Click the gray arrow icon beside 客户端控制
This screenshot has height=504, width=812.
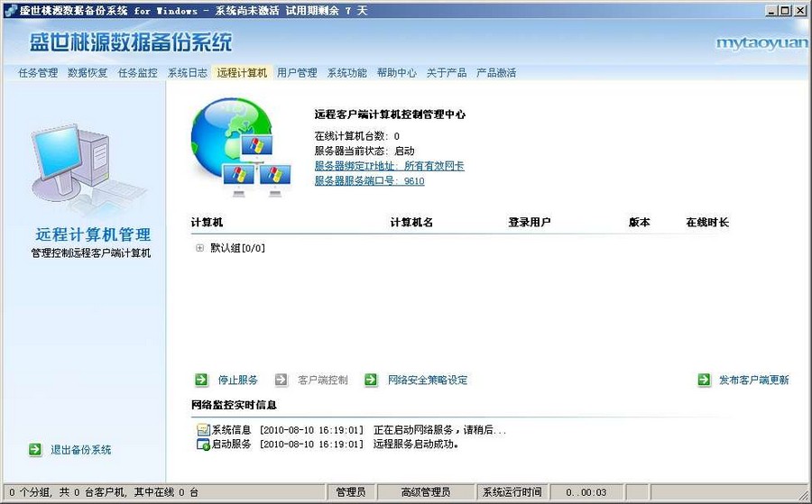click(281, 380)
